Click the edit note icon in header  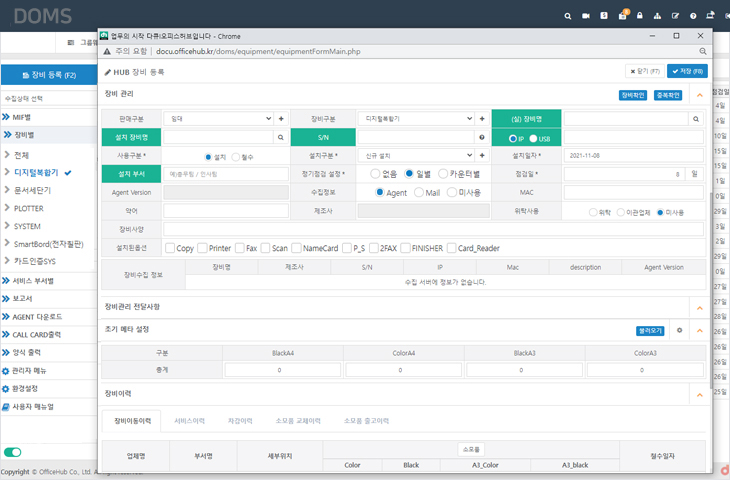pyautogui.click(x=675, y=16)
